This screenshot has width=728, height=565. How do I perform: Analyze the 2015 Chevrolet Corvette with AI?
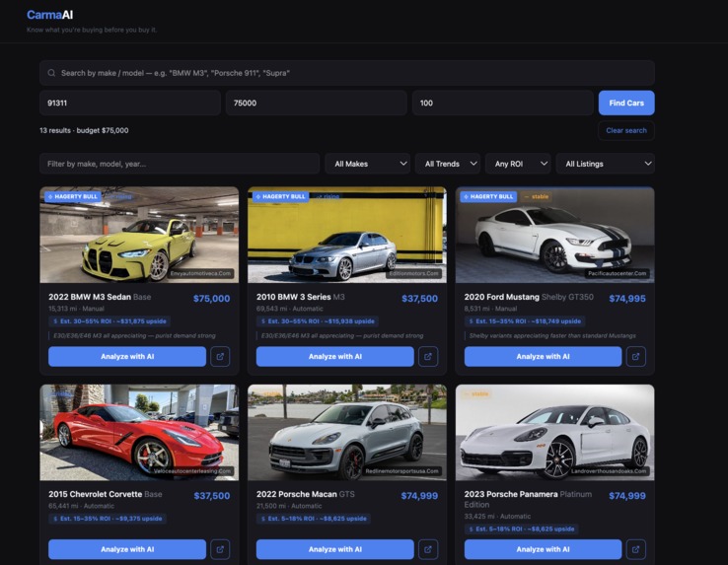(x=127, y=549)
